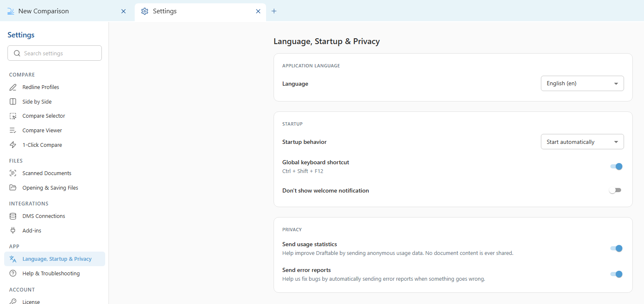Click the Startup behavior label

[x=304, y=142]
